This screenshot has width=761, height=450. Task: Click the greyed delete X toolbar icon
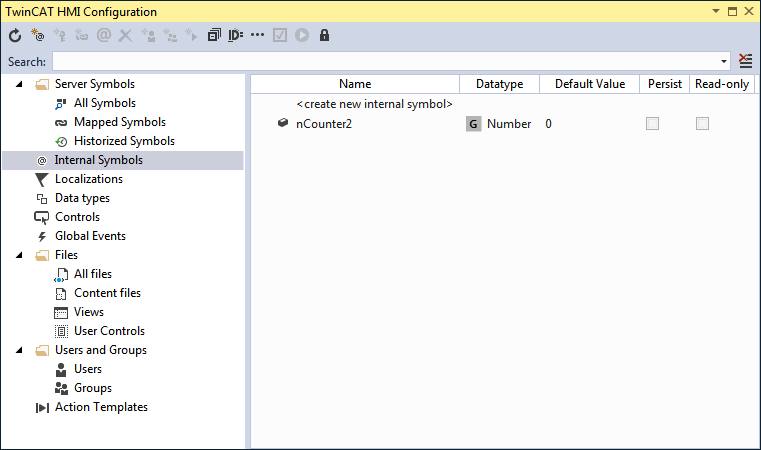126,35
